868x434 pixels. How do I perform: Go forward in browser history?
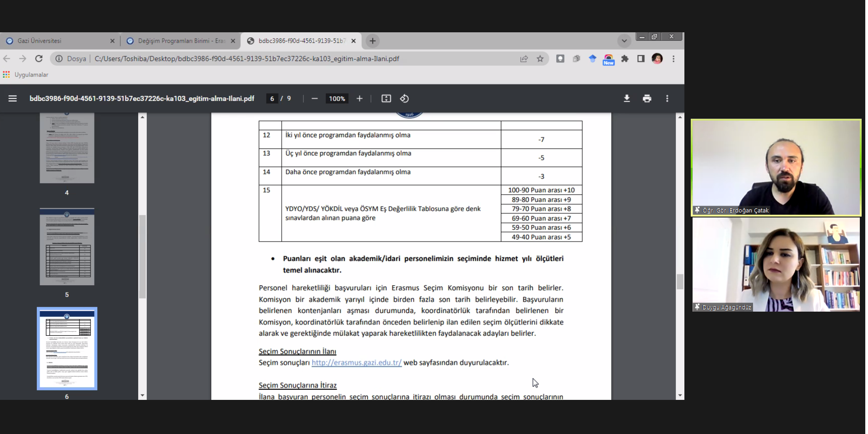point(23,59)
